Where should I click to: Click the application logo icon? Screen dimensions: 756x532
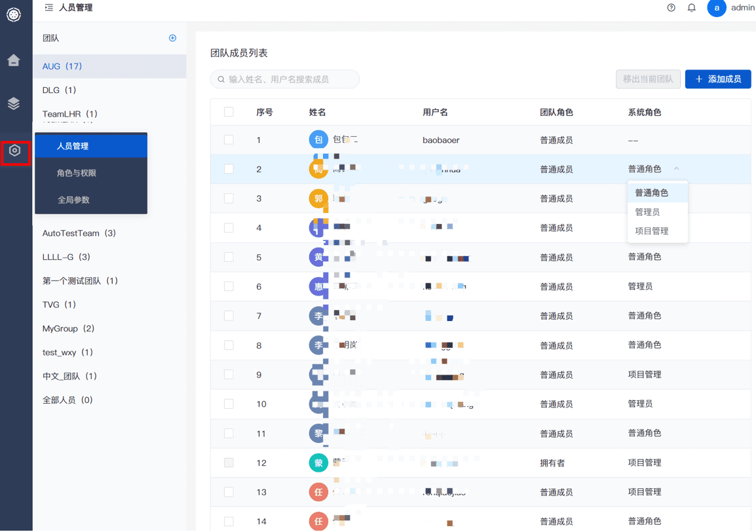click(14, 15)
